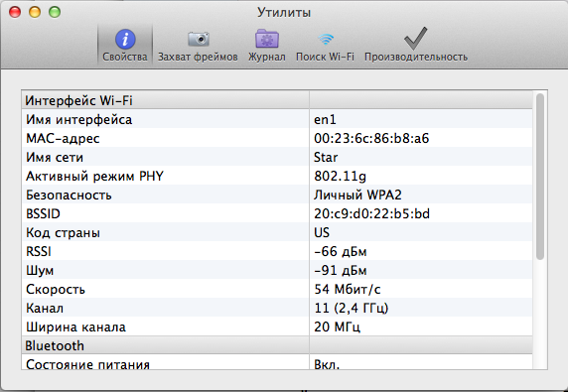This screenshot has height=392, width=568.
Task: Select the MAC-адрес row label
Action: [63, 138]
